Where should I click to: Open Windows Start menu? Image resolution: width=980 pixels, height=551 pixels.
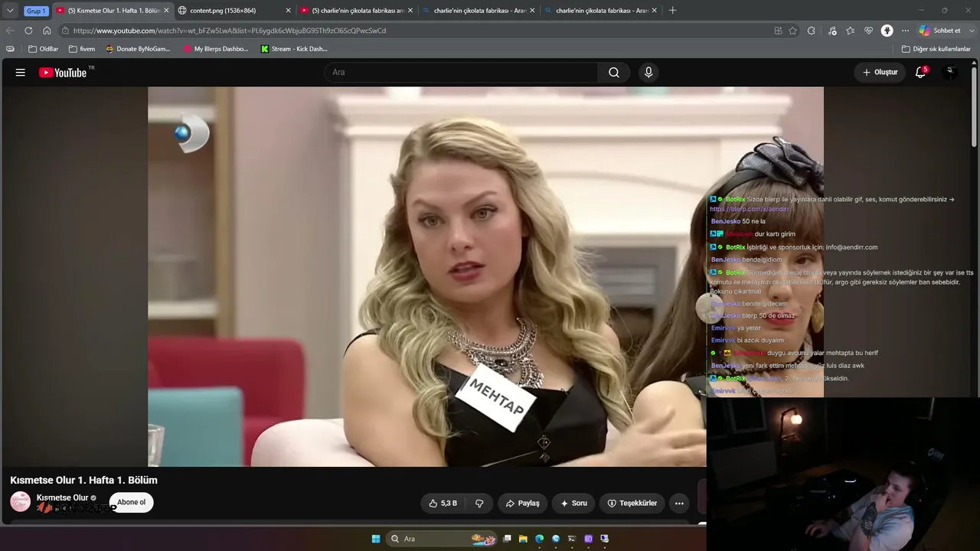376,539
